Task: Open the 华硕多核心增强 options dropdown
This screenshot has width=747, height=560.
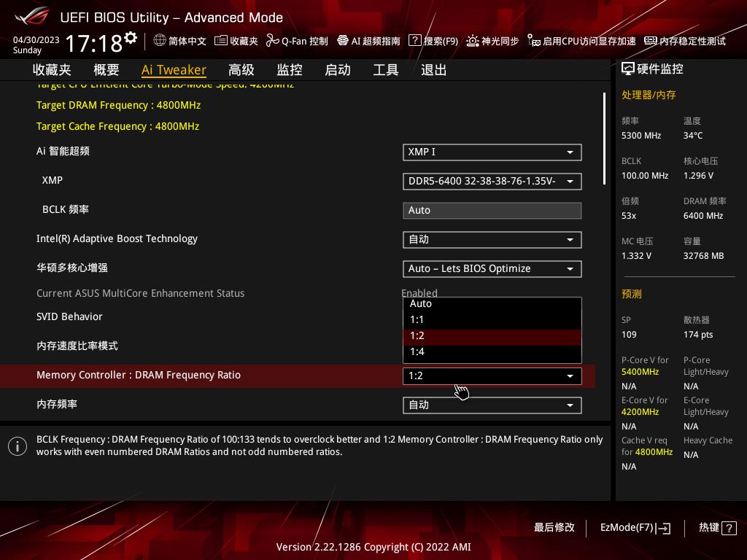Action: [492, 268]
